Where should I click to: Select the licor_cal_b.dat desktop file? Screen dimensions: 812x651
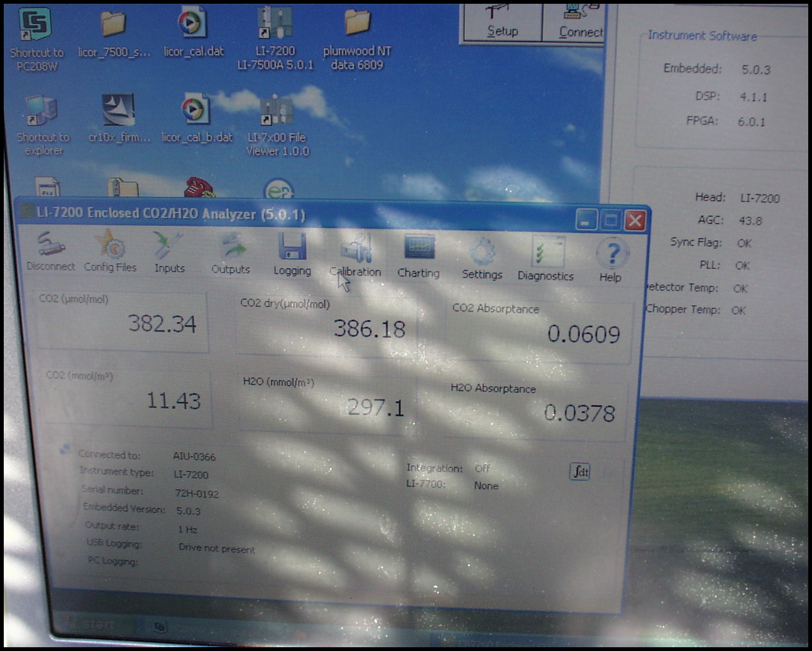197,118
